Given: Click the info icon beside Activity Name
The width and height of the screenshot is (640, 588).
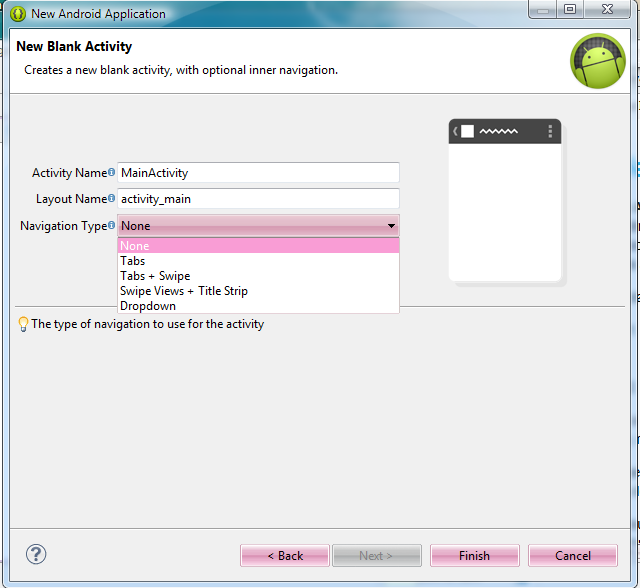Looking at the screenshot, I should [111, 172].
